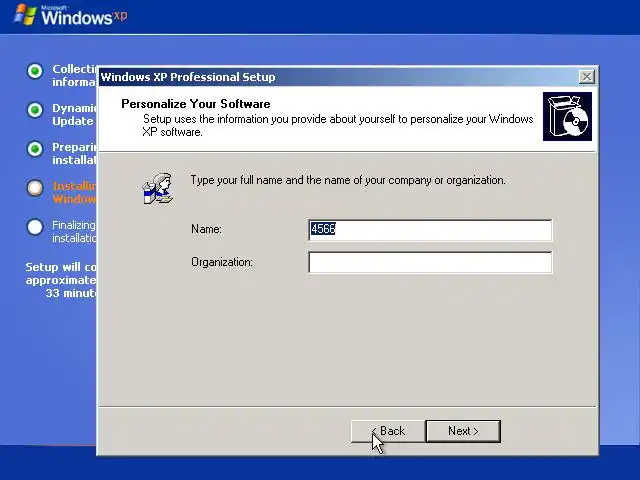Click the Windows XP flag logo
This screenshot has height=480, width=640.
(25, 15)
